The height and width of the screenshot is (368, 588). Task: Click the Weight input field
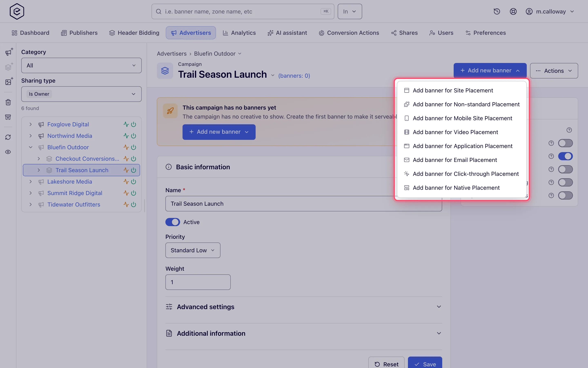(198, 282)
